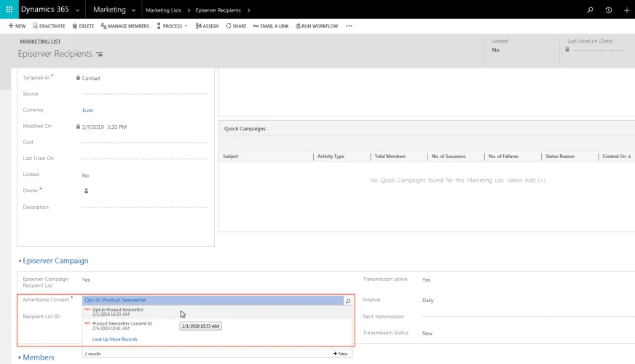Open Manage Members command
The image size is (635, 364).
125,26
